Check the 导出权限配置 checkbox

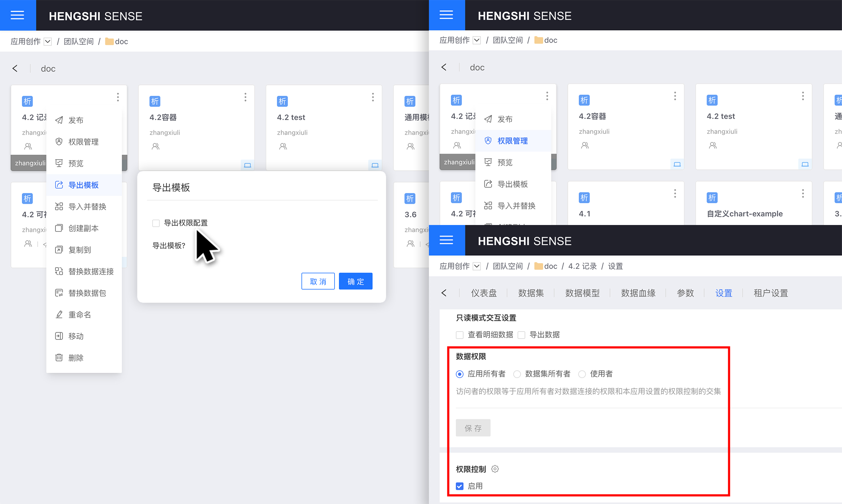pos(156,223)
